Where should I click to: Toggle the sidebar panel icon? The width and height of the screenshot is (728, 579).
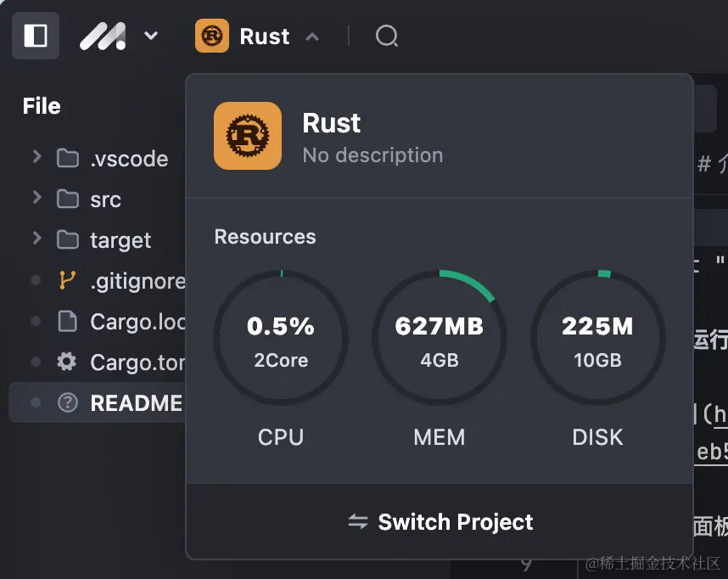click(36, 36)
